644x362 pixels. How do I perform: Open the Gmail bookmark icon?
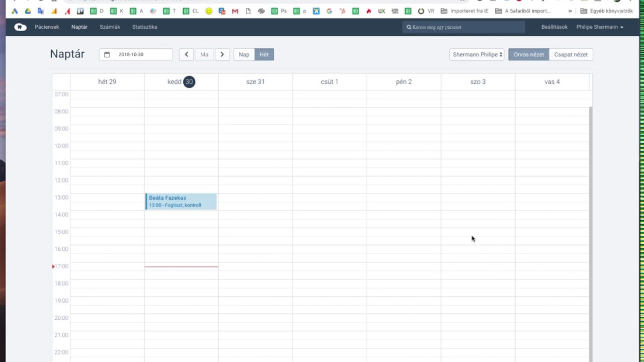click(x=235, y=11)
